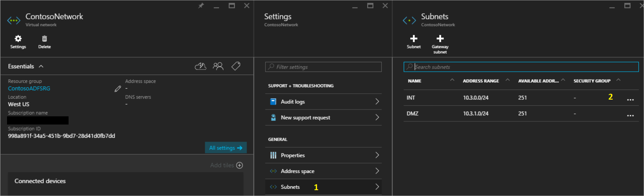Add a new Subnet plus icon
Screen dimensions: 644x196
pyautogui.click(x=414, y=38)
